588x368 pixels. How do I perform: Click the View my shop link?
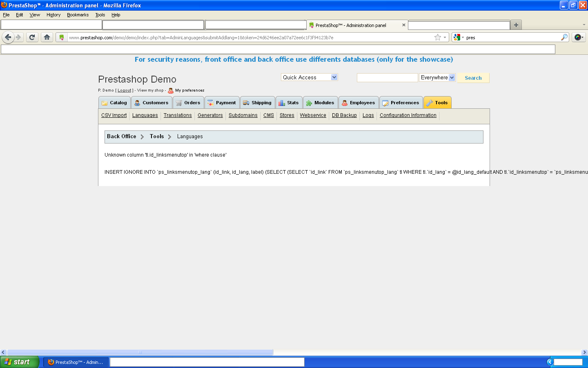click(150, 90)
